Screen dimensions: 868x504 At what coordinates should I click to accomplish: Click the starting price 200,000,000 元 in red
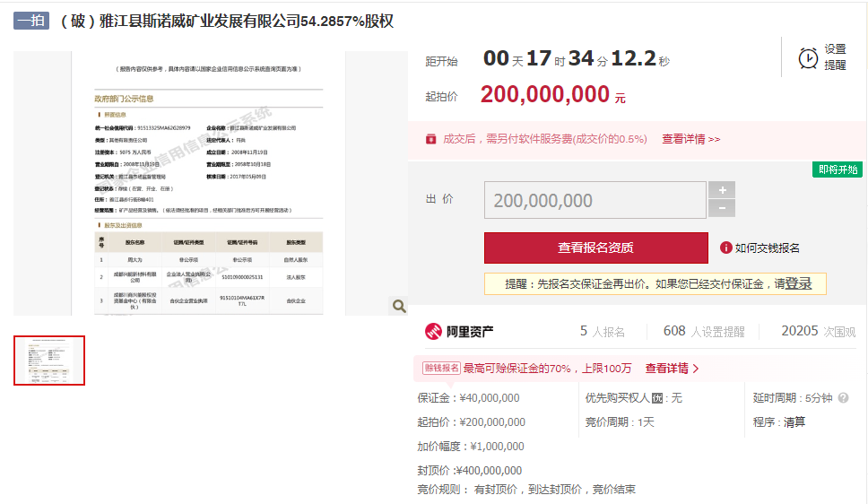click(x=553, y=95)
